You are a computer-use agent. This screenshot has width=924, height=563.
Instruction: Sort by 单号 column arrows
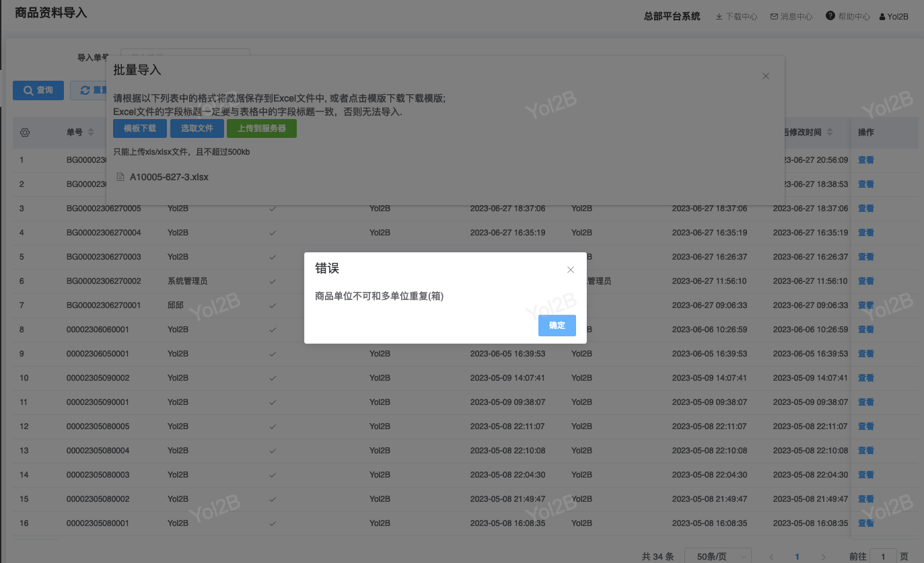pyautogui.click(x=91, y=133)
